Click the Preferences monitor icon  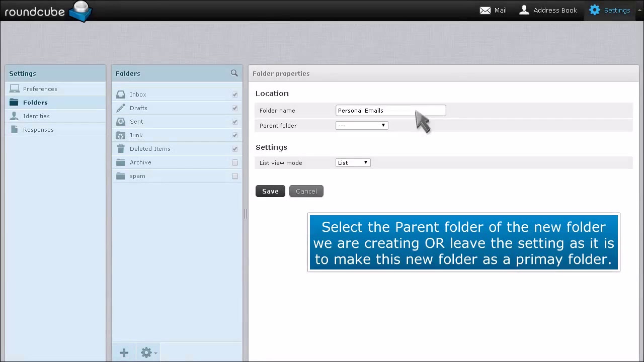(15, 89)
